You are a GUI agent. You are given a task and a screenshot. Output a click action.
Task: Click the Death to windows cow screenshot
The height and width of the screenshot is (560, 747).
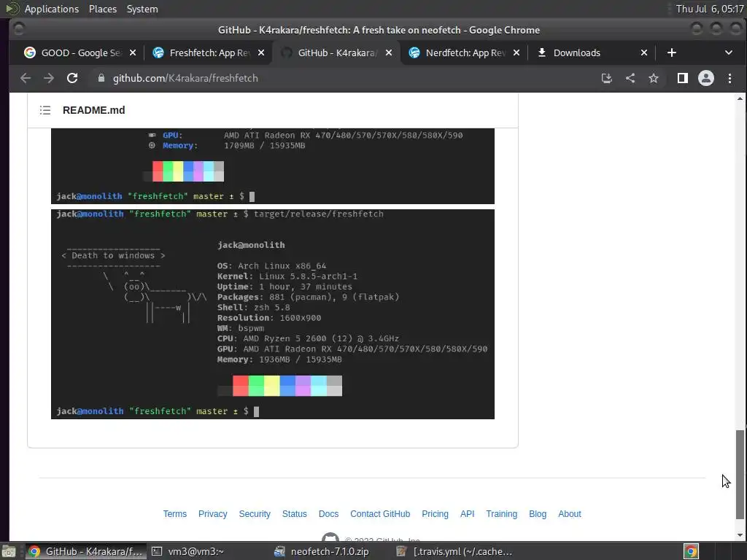[273, 314]
